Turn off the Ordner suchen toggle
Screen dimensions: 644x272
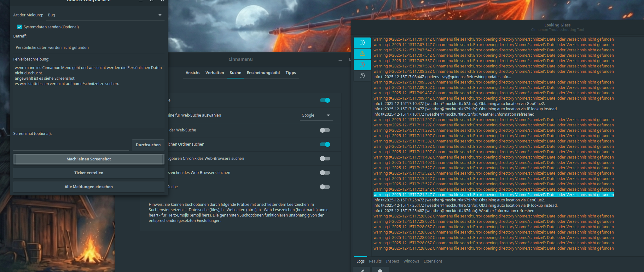click(x=325, y=144)
